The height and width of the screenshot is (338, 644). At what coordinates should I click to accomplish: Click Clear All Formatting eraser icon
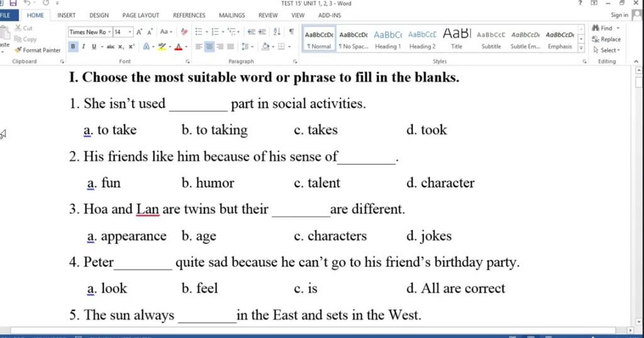tap(184, 31)
